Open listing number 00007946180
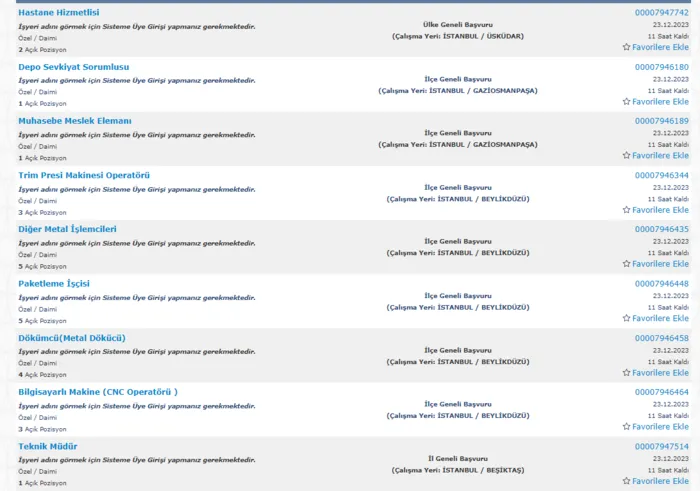The width and height of the screenshot is (700, 491). click(661, 67)
